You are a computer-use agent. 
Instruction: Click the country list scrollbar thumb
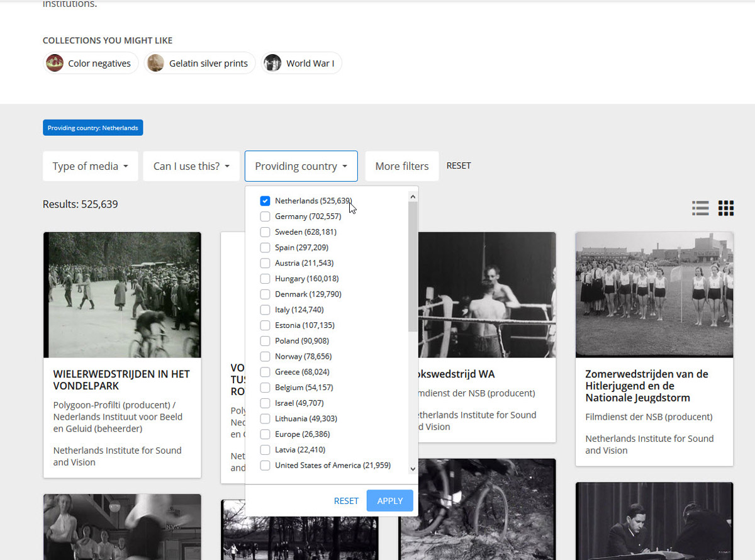tap(413, 266)
